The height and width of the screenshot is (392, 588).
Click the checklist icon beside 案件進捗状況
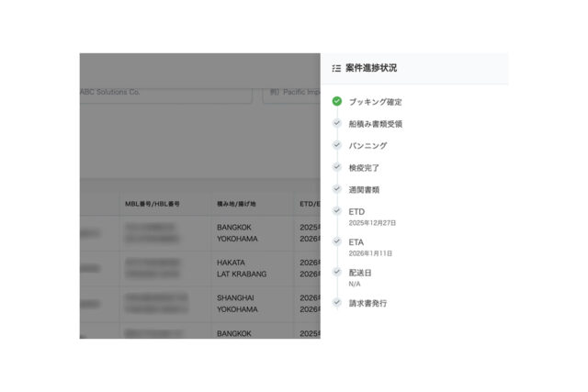(336, 68)
